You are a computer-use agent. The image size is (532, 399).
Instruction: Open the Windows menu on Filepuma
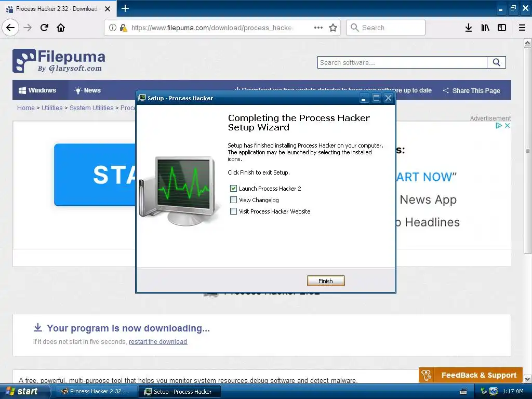tap(37, 90)
